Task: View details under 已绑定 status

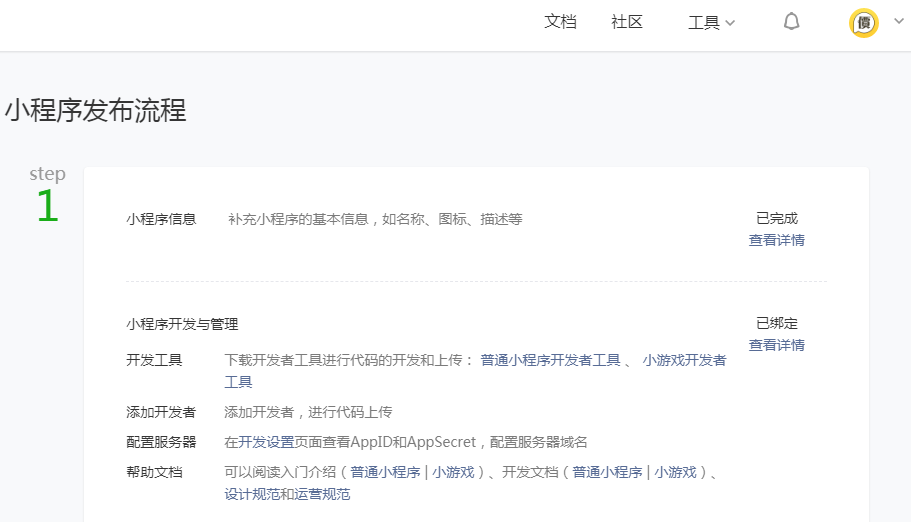Action: coord(776,345)
